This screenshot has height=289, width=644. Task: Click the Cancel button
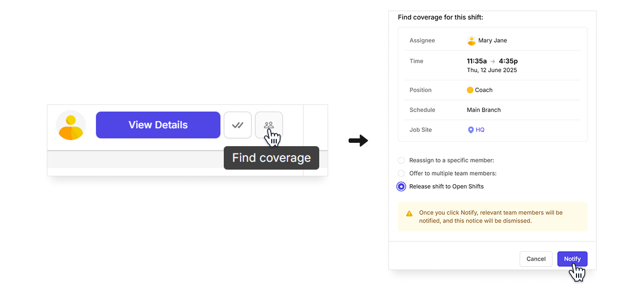click(536, 259)
